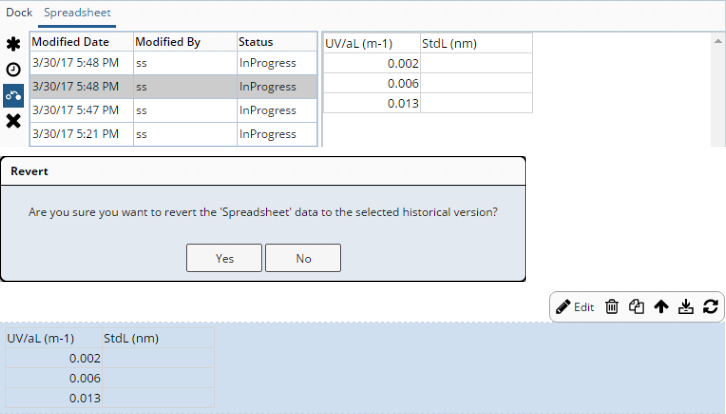Click the scrollbar up arrow

[x=718, y=41]
